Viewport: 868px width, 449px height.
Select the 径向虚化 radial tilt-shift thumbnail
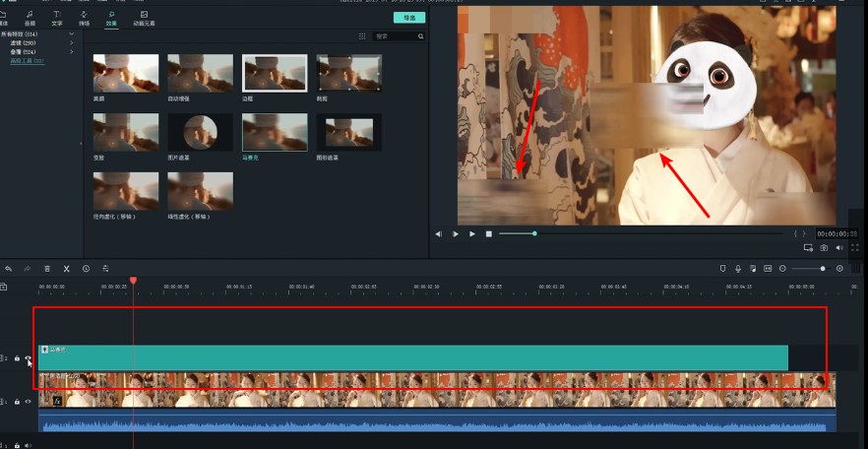click(x=126, y=191)
